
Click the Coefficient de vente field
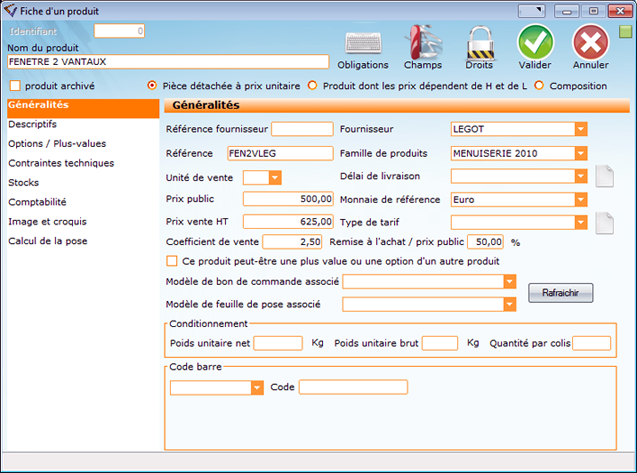(292, 242)
